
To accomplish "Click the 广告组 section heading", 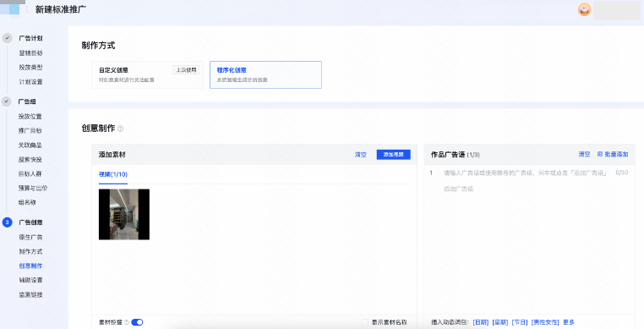I will point(27,101).
